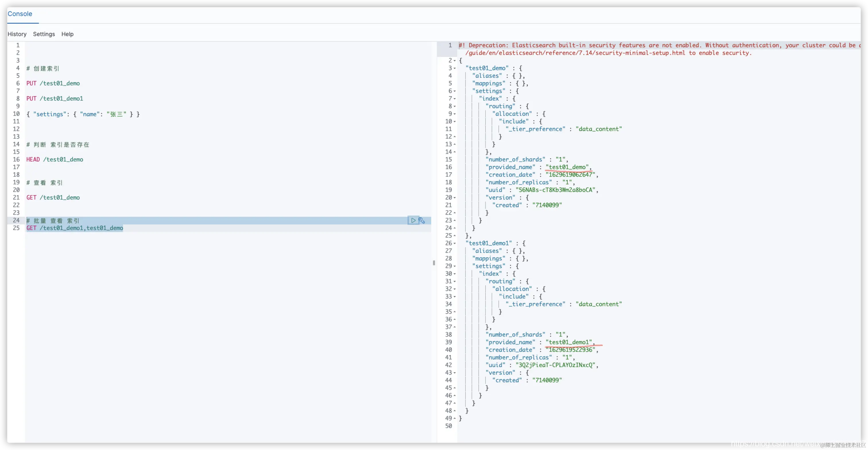Click the Help link
Screen dimensions: 868x450
coord(67,34)
